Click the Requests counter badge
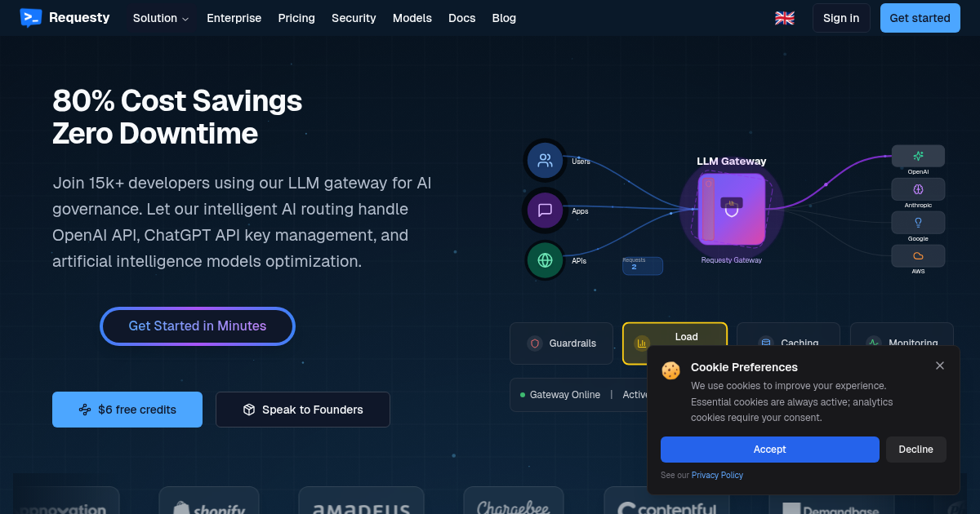 coord(643,265)
